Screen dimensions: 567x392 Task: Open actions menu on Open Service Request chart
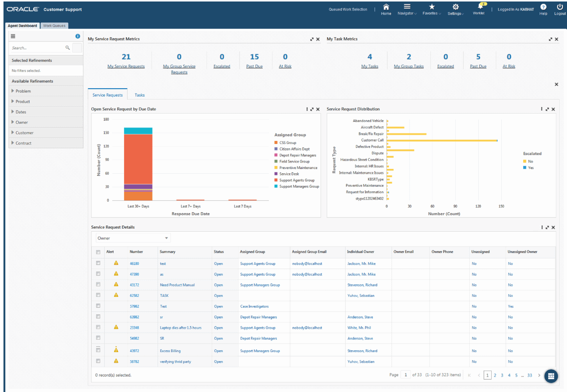tap(308, 109)
